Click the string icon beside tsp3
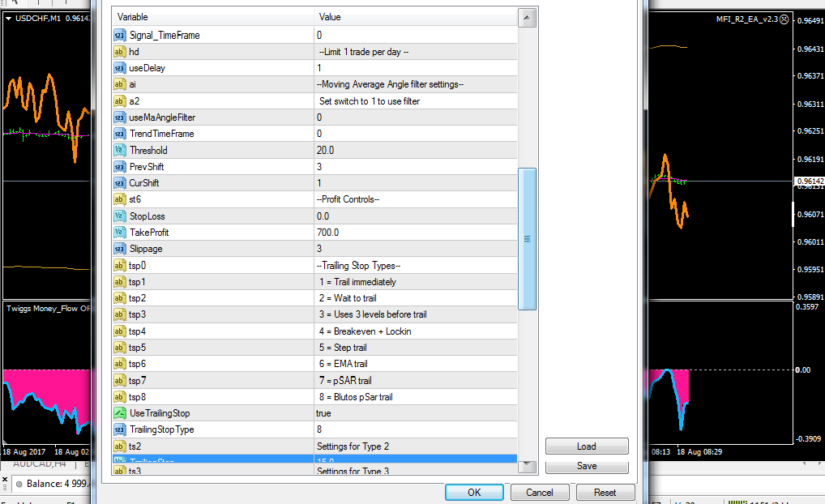 (x=119, y=314)
